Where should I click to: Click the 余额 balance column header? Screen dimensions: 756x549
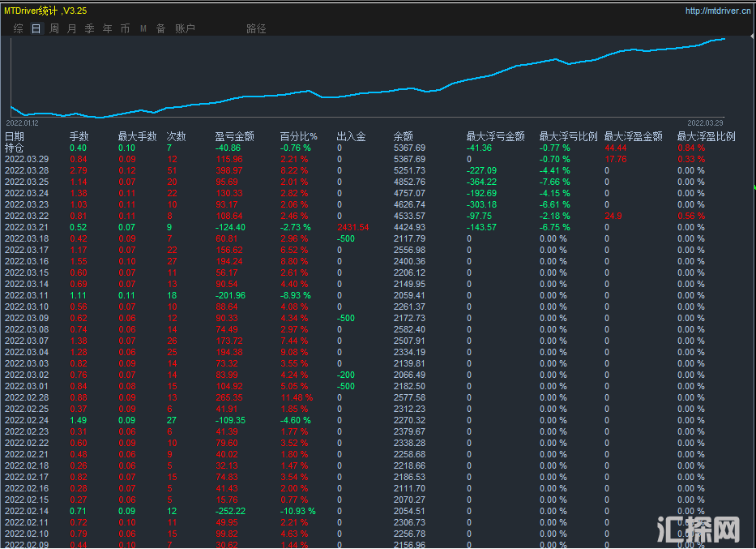pos(404,136)
